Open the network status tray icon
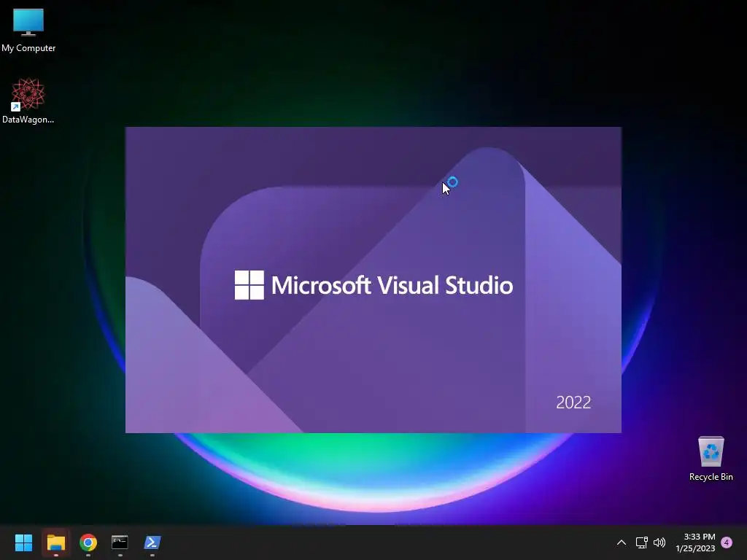The height and width of the screenshot is (560, 747). coord(641,542)
